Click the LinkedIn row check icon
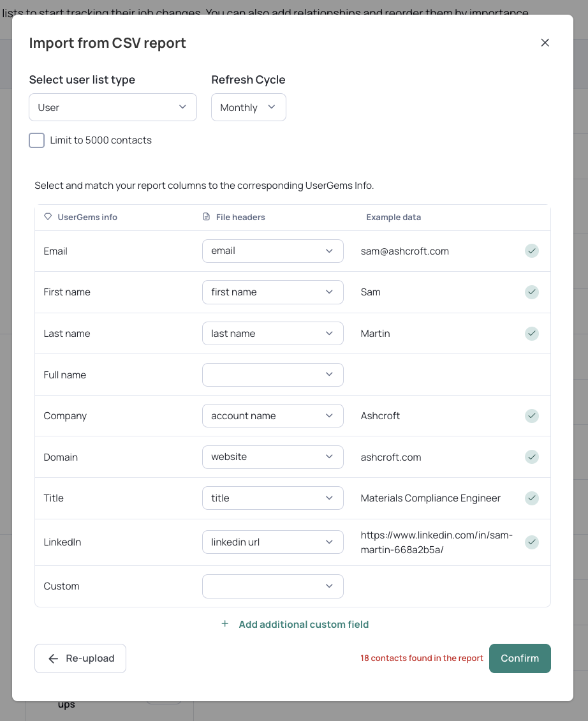Image resolution: width=588 pixels, height=721 pixels. (x=532, y=542)
